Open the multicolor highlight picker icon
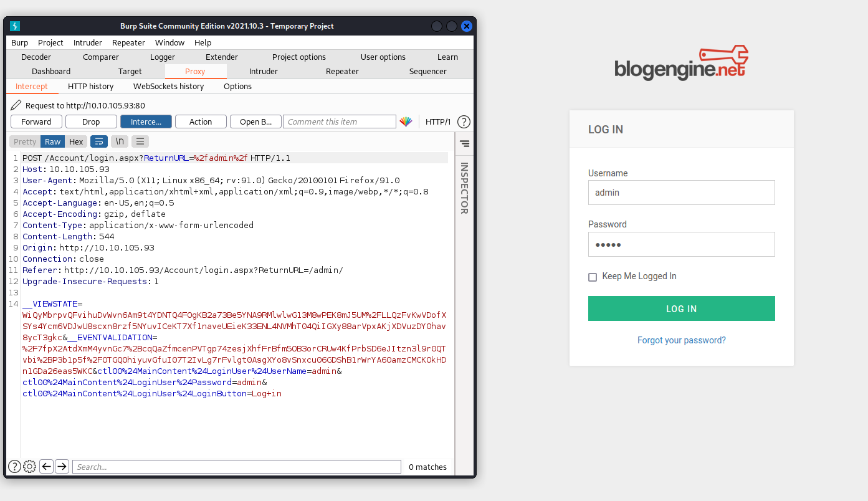 [406, 122]
